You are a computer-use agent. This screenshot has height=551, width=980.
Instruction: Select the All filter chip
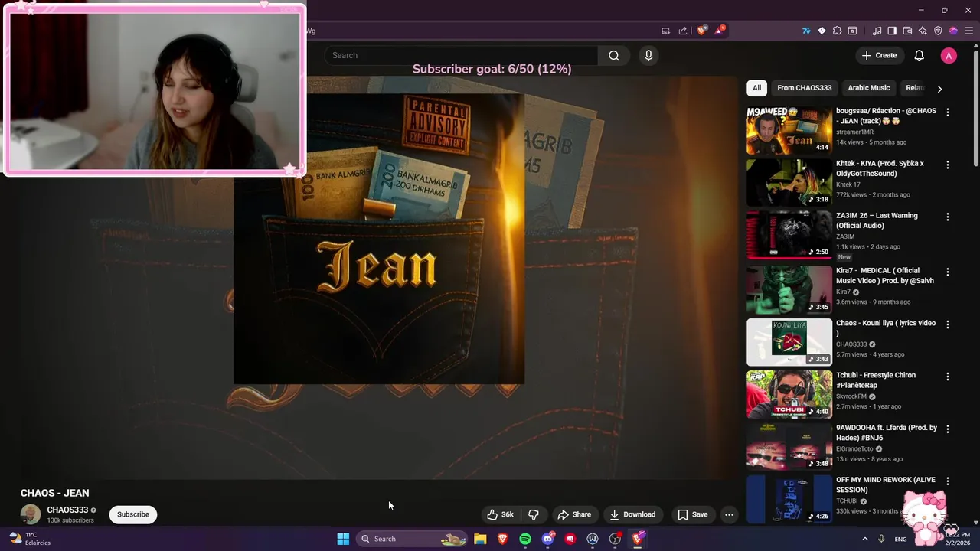pos(756,88)
